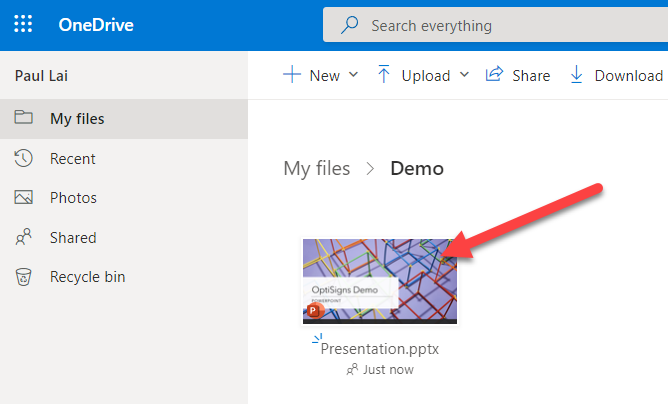Click the new-file sparkle indicator icon
The width and height of the screenshot is (668, 404).
point(317,338)
